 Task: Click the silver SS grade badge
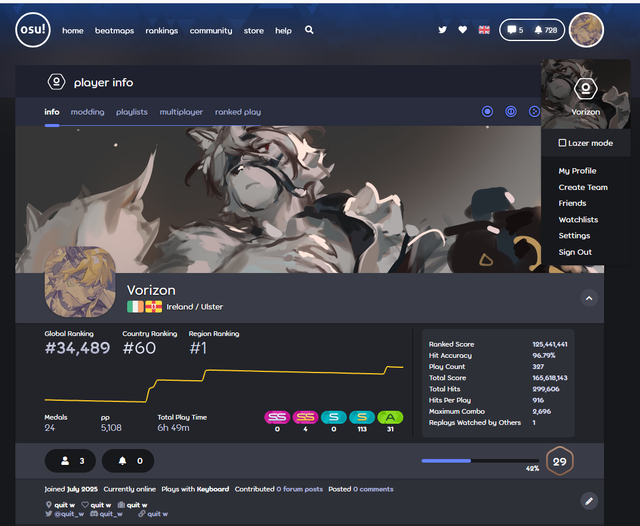(x=277, y=417)
